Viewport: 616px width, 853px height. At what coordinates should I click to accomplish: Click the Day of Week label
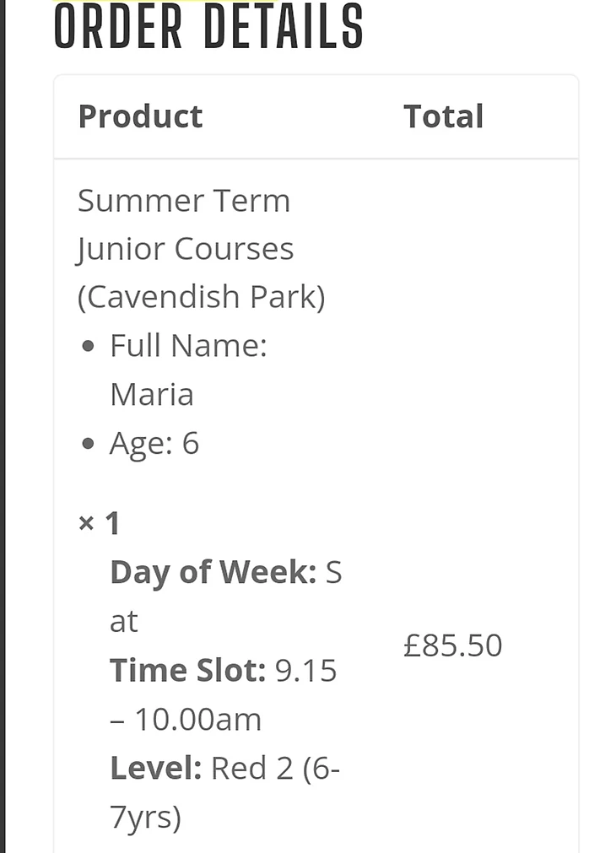[213, 573]
